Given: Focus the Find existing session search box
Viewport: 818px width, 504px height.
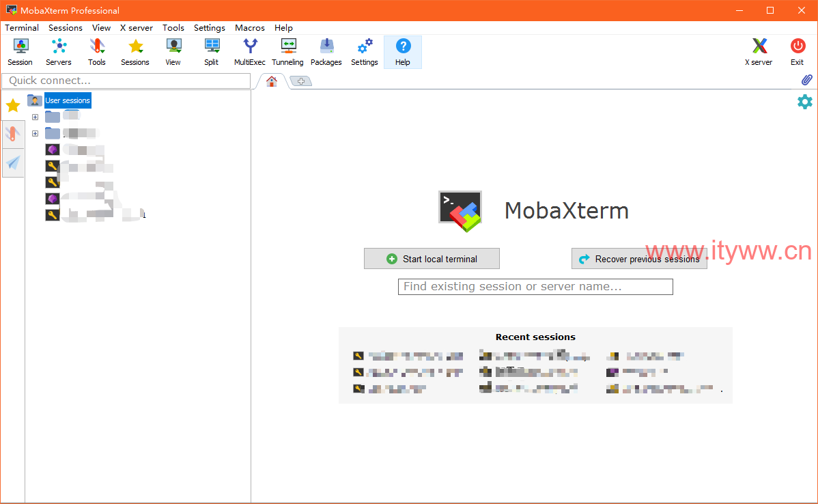Looking at the screenshot, I should pyautogui.click(x=535, y=287).
